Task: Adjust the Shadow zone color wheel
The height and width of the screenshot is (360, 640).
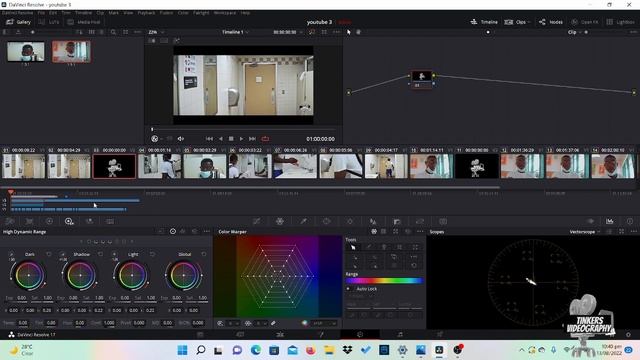Action: pyautogui.click(x=80, y=276)
